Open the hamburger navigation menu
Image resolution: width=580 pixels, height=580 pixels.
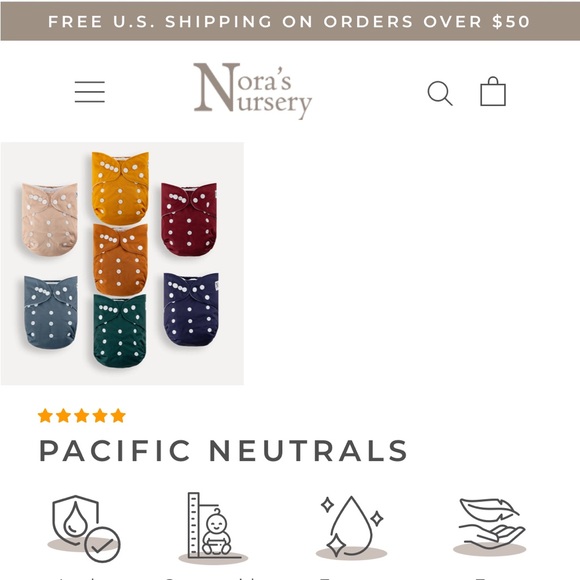[90, 92]
